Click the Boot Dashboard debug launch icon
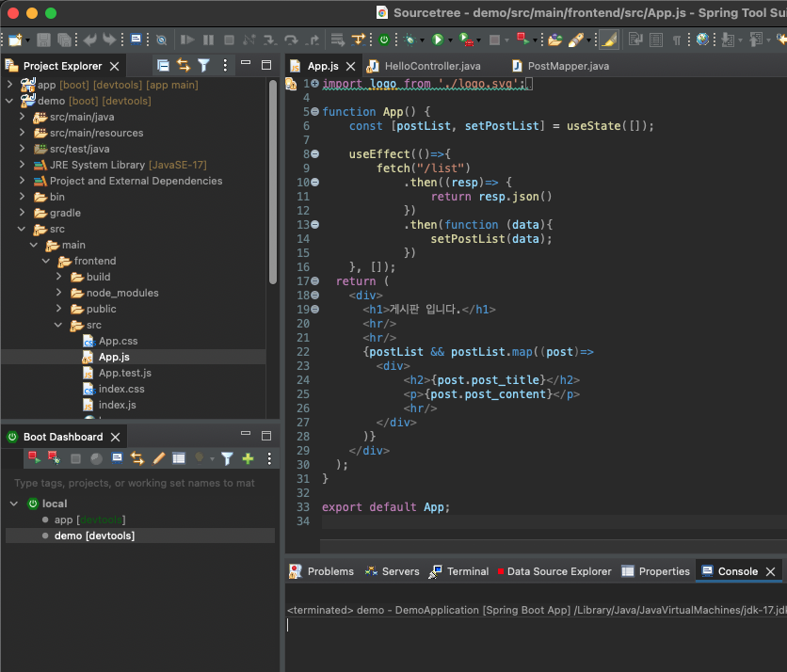The height and width of the screenshot is (672, 787). pos(54,458)
